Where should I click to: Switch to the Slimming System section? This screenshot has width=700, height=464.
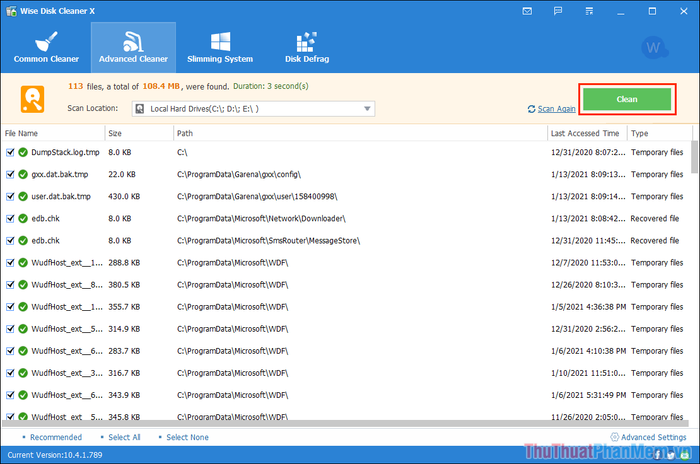pyautogui.click(x=218, y=47)
